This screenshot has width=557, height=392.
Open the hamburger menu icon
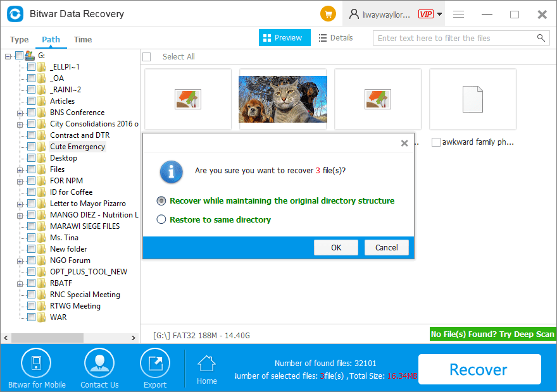coord(459,14)
